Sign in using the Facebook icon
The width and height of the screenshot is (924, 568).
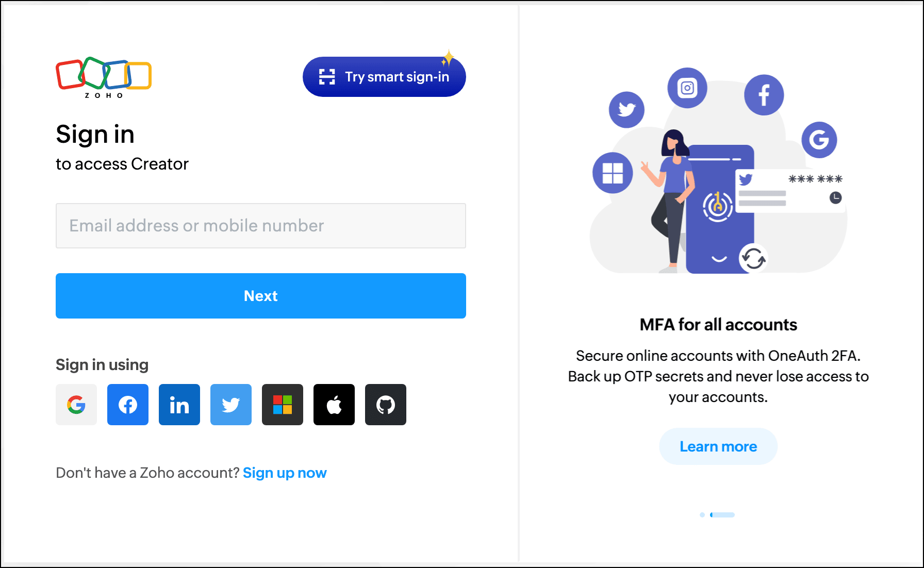(x=128, y=405)
